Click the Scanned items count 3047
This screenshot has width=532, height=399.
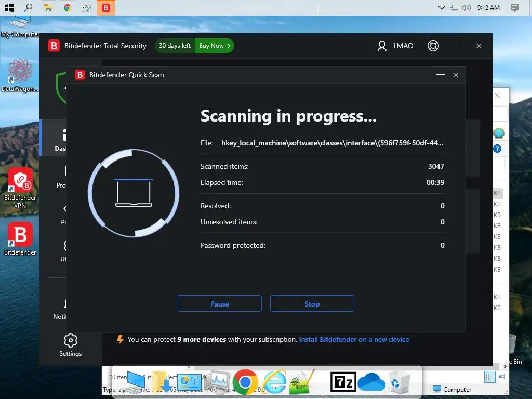436,166
